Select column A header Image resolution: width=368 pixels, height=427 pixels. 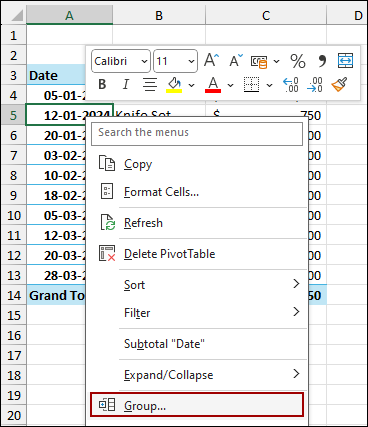(69, 15)
